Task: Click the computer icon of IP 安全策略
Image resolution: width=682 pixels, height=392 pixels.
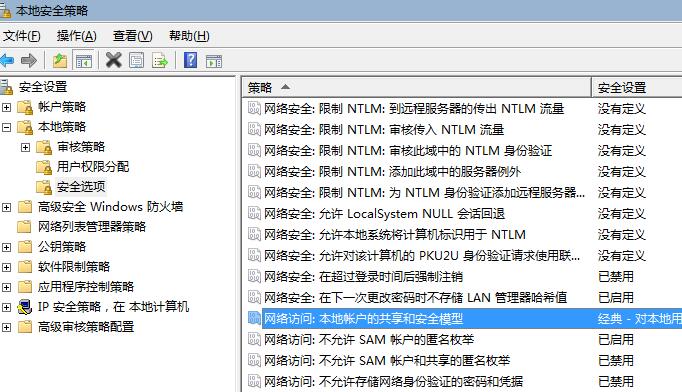Action: tap(25, 307)
